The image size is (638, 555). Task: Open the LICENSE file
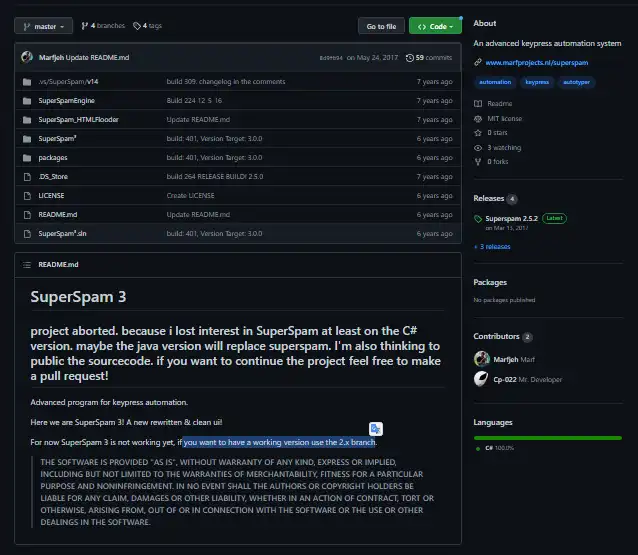(x=51, y=196)
